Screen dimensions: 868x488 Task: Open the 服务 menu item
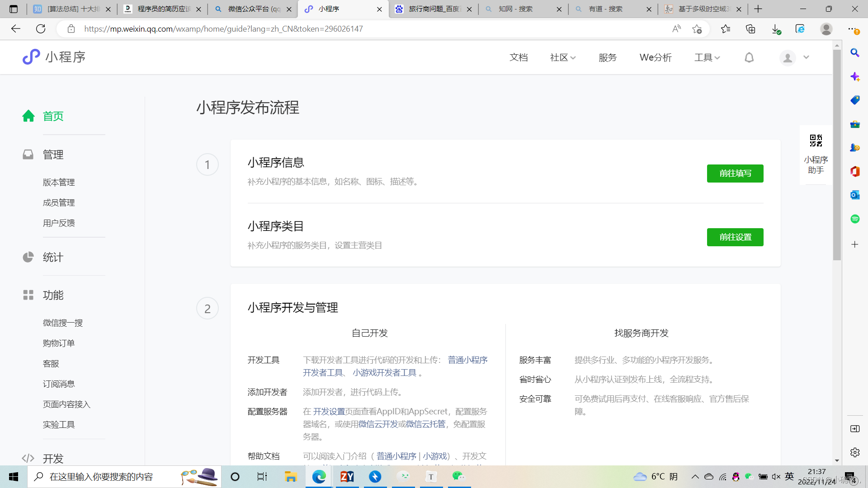[608, 57]
